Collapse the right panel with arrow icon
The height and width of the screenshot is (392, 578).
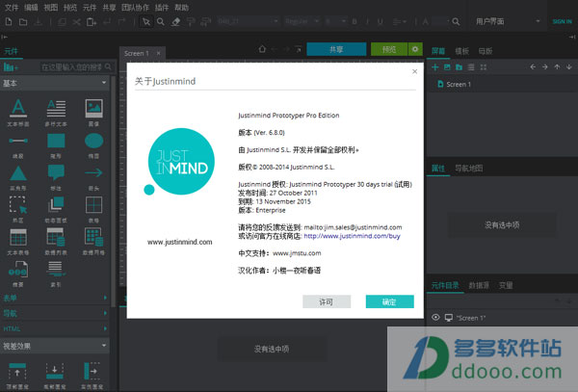[x=572, y=37]
